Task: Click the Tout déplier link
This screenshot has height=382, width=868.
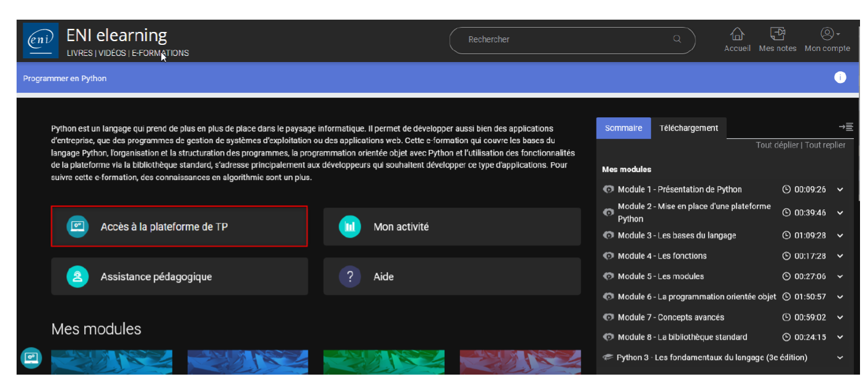Action: coord(777,145)
